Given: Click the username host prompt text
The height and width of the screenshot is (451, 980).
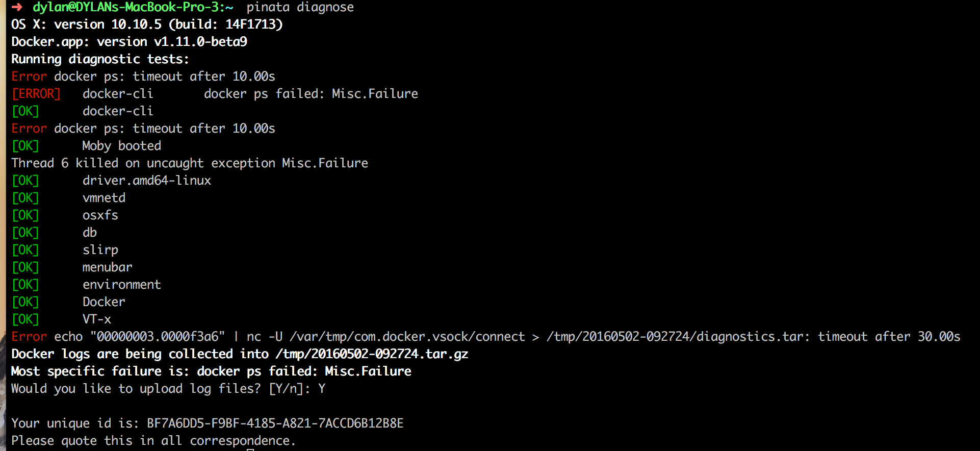Looking at the screenshot, I should coord(133,7).
